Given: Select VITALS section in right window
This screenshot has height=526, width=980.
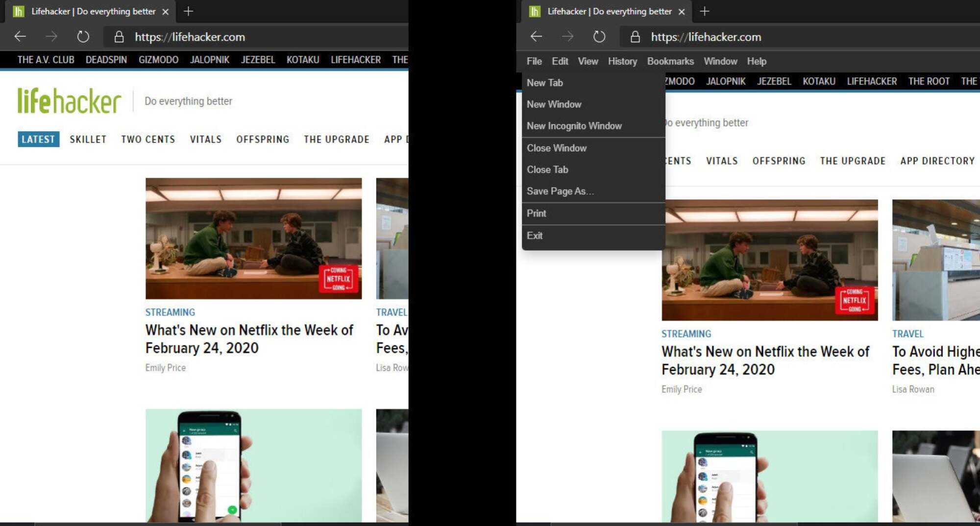Looking at the screenshot, I should 721,161.
